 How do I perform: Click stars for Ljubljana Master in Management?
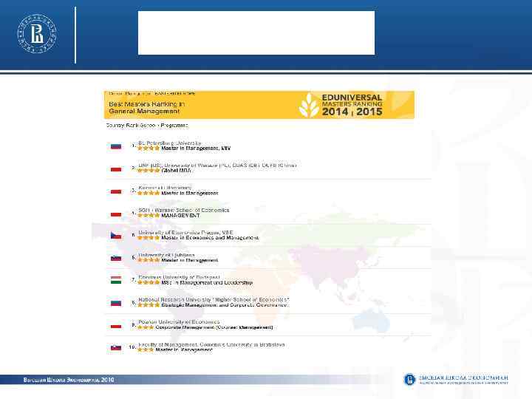[149, 260]
